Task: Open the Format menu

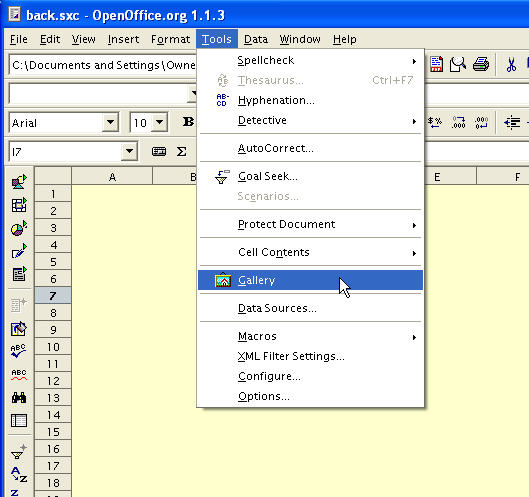Action: click(x=170, y=39)
